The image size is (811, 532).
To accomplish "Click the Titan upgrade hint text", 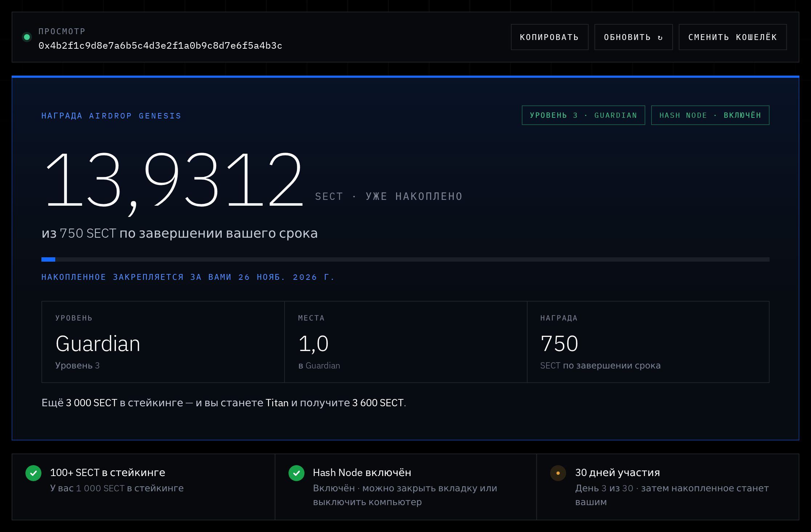I will point(224,403).
